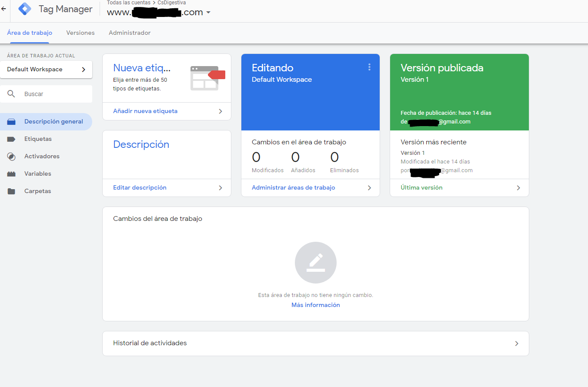
Task: Click the Activadores trigger icon in sidebar
Action: 11,157
